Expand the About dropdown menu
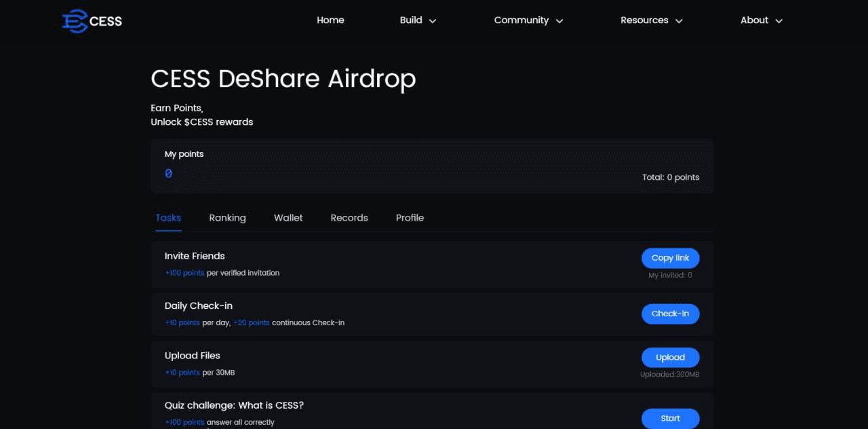This screenshot has width=868, height=429. [x=762, y=20]
